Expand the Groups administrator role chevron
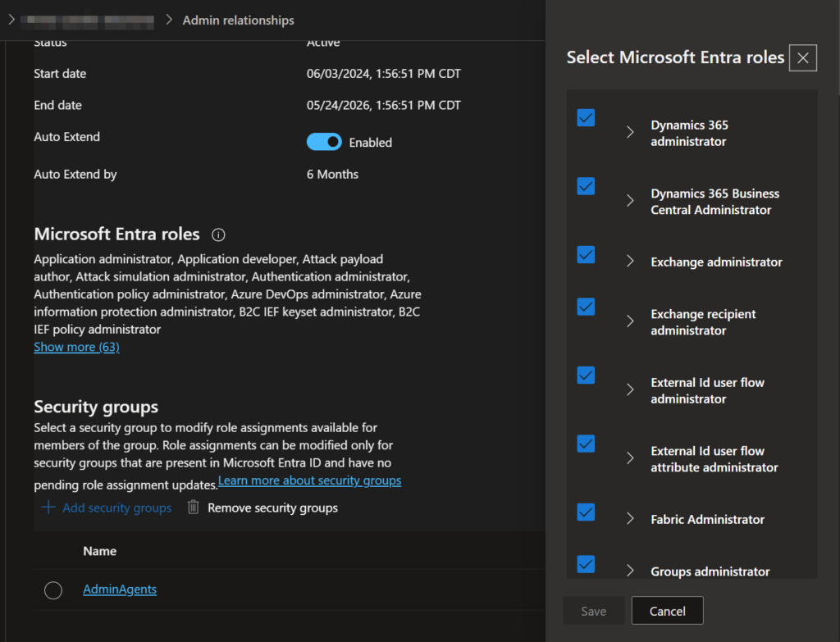The height and width of the screenshot is (642, 840). click(630, 571)
